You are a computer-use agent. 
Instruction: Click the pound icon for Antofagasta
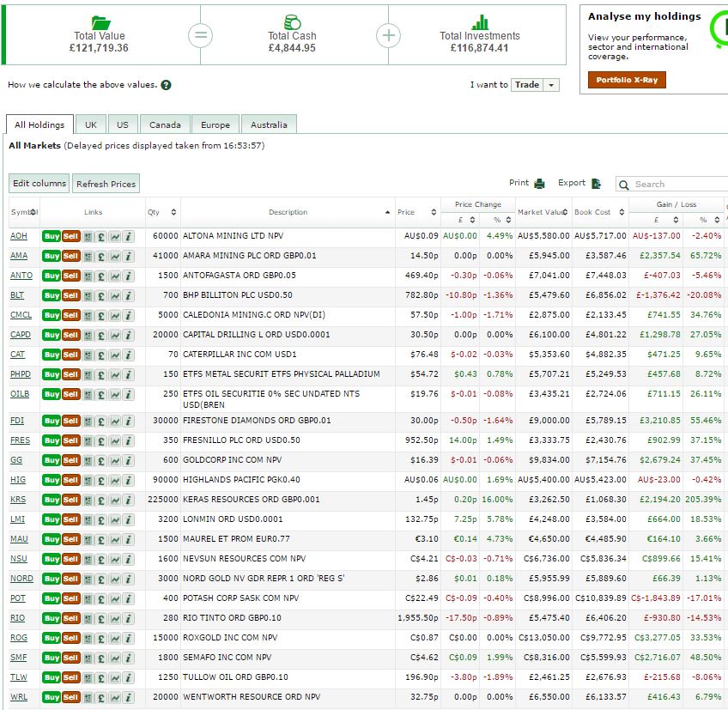[x=101, y=276]
